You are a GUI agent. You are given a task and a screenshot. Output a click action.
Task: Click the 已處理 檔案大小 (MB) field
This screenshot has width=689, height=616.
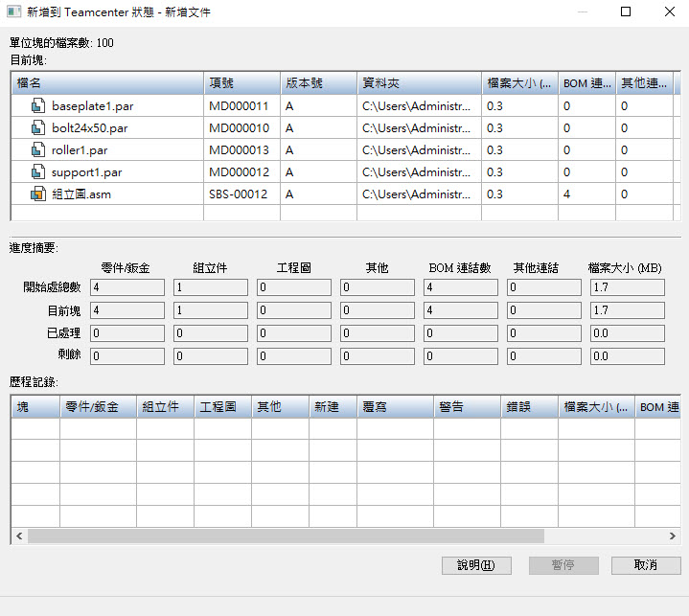628,333
